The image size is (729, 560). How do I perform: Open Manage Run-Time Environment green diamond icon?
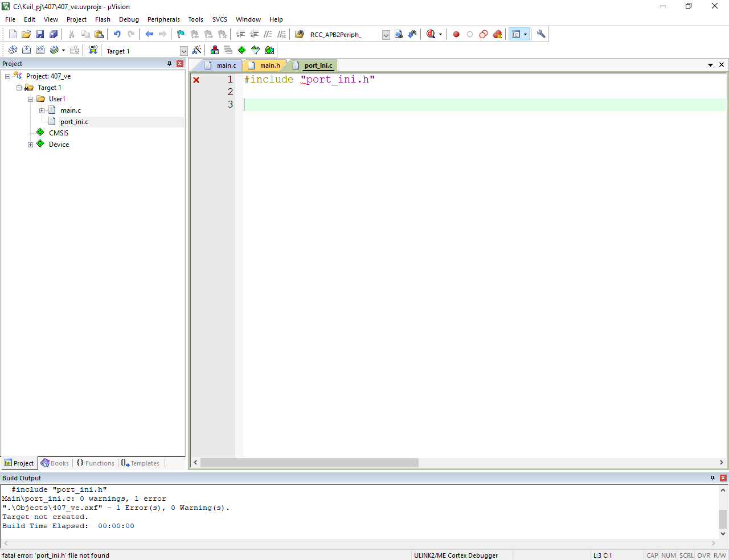coord(241,50)
